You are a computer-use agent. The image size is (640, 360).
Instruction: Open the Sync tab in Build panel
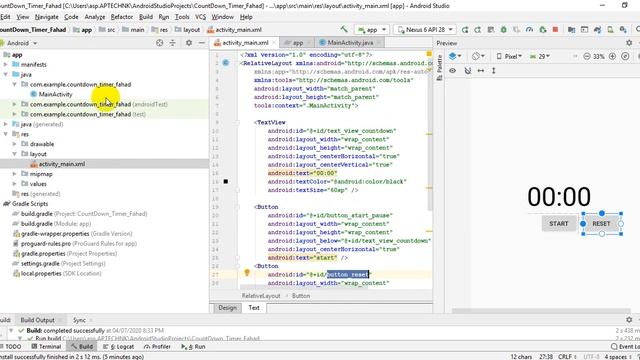(x=79, y=320)
